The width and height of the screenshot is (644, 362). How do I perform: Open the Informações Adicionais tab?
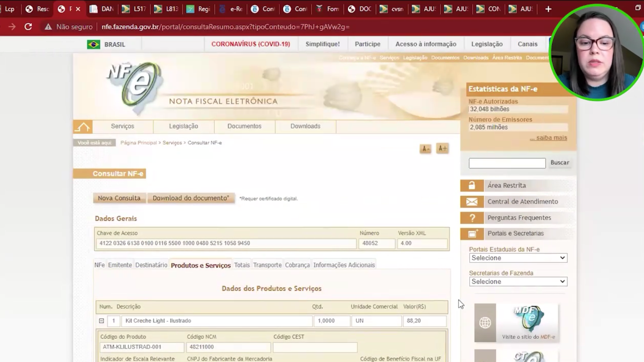(344, 265)
